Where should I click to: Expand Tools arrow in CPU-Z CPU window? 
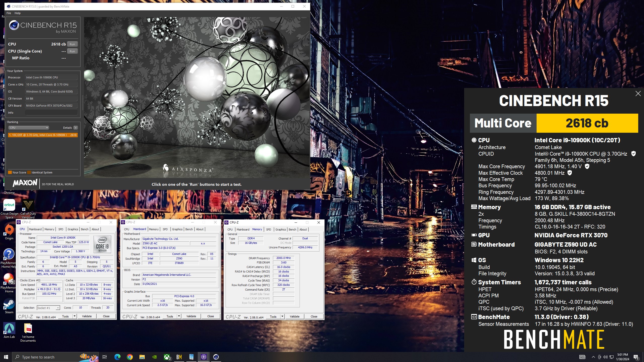(x=74, y=316)
